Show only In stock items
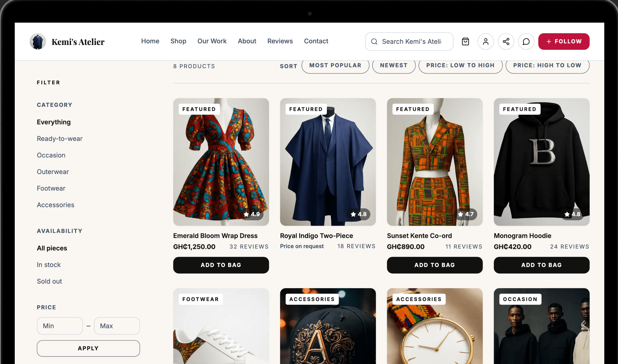 click(49, 265)
